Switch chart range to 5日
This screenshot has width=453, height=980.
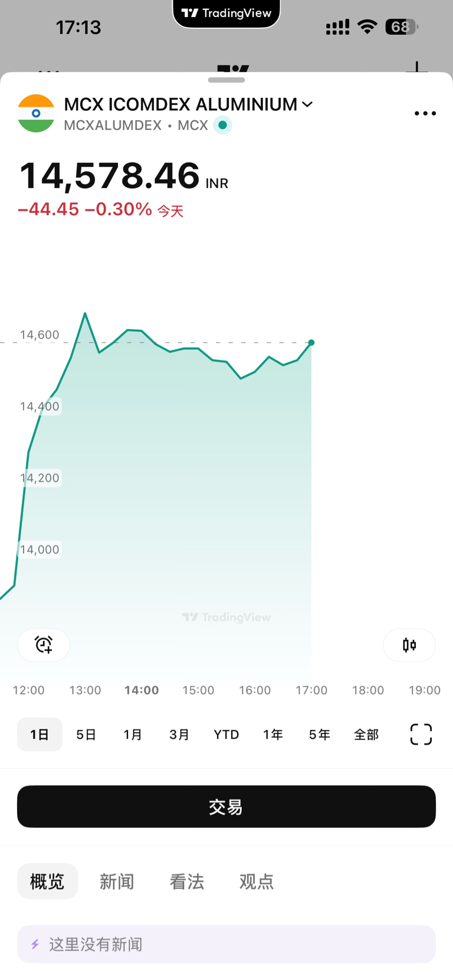coord(86,734)
